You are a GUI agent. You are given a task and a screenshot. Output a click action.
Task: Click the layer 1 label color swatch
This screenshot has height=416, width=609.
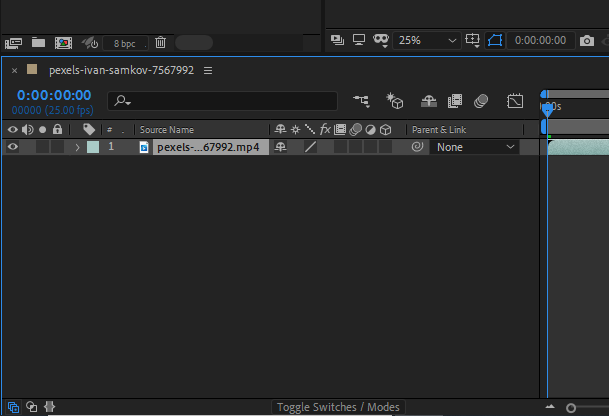[93, 147]
